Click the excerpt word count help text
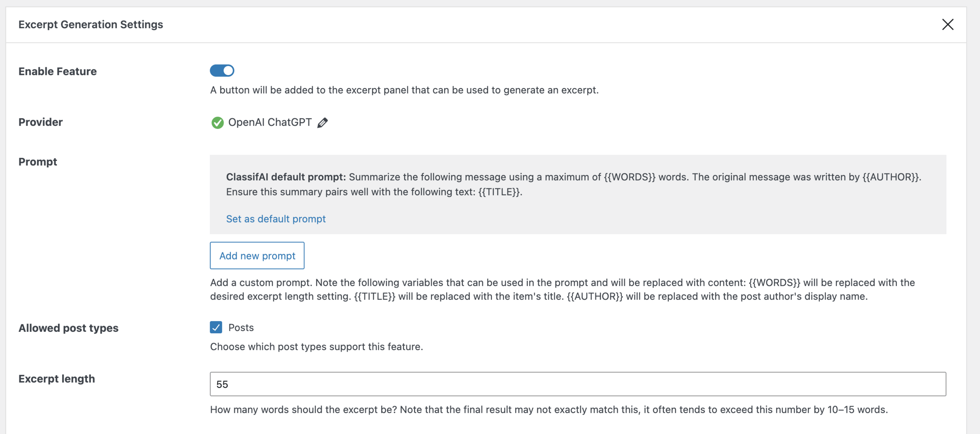This screenshot has width=980, height=434. (x=548, y=409)
